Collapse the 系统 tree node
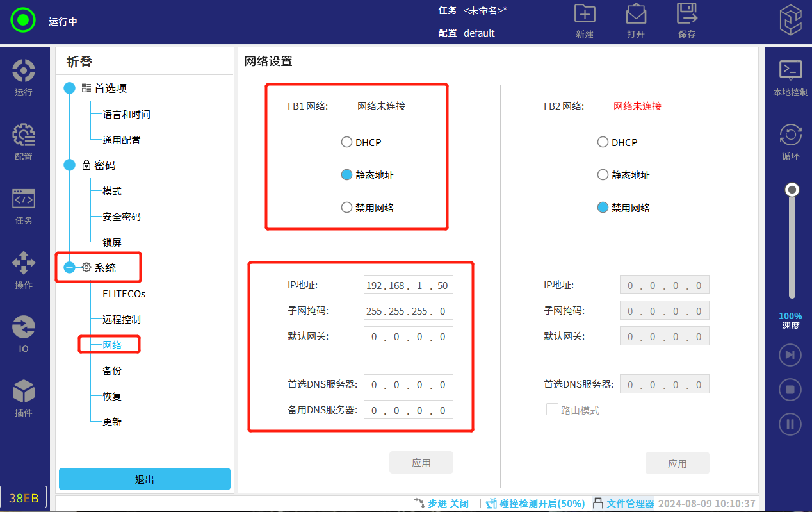 coord(69,268)
